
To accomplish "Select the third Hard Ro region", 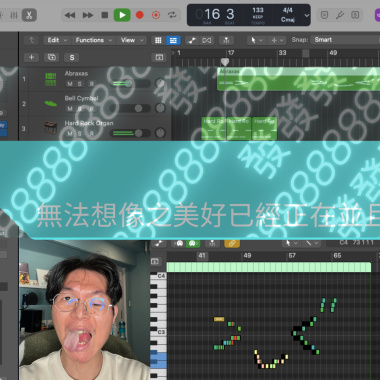I will (264, 128).
